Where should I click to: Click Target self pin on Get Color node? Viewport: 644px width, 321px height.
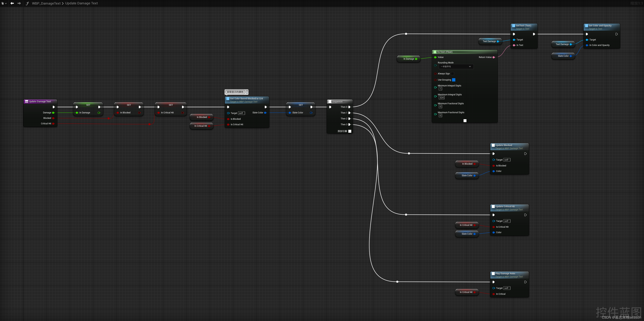[x=228, y=113]
